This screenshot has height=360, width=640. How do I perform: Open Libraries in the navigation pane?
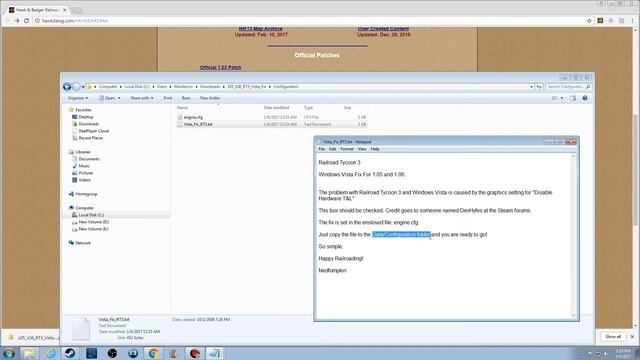[82, 152]
